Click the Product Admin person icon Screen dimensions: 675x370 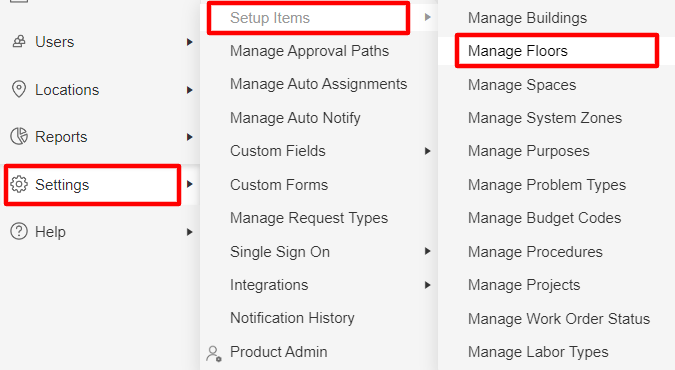214,353
